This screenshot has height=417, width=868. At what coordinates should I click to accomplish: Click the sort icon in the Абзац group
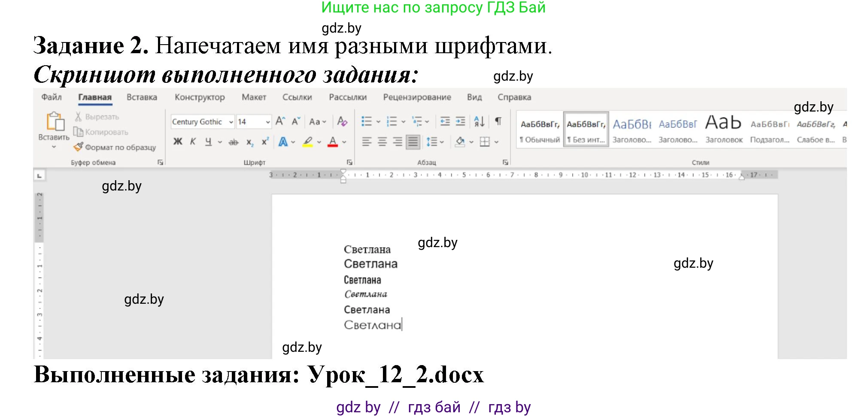click(480, 121)
